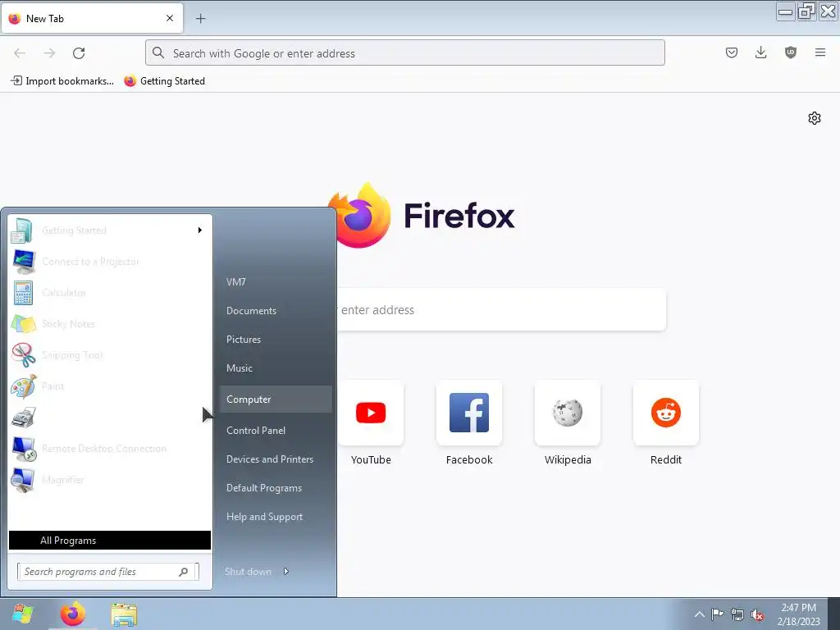
Task: Select the New Tab tab
Action: point(92,18)
